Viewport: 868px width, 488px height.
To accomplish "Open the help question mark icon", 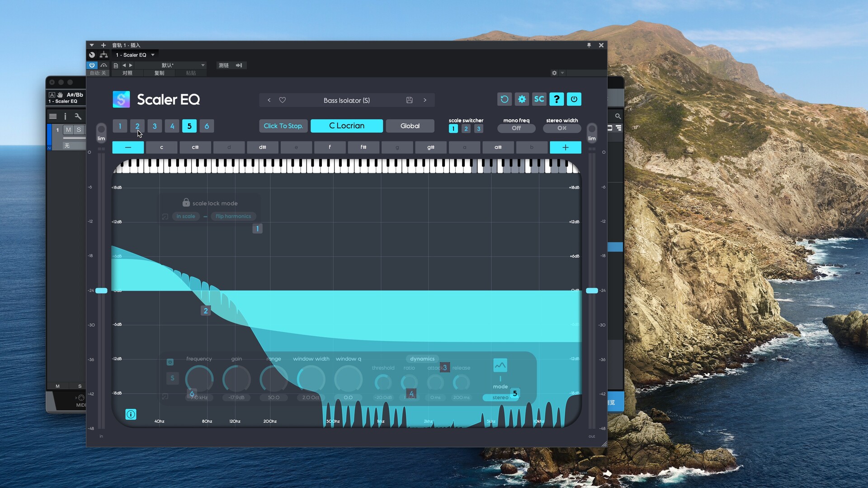I will 557,99.
